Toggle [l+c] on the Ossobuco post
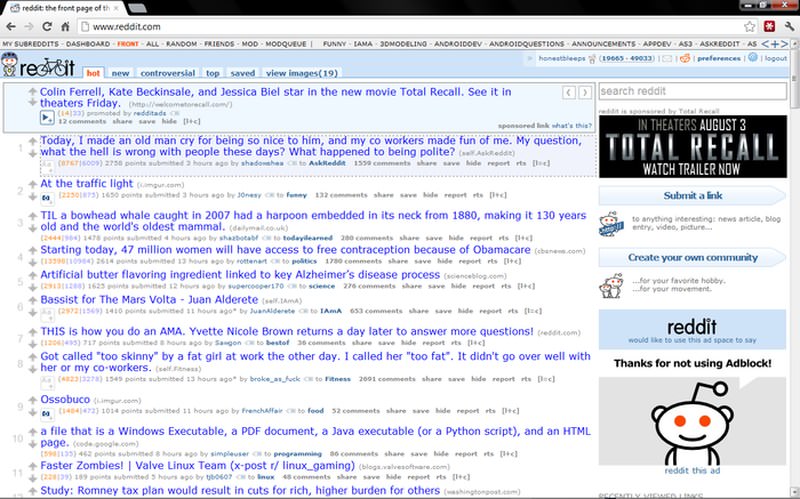Viewport: 800px width, 499px height. [x=510, y=411]
